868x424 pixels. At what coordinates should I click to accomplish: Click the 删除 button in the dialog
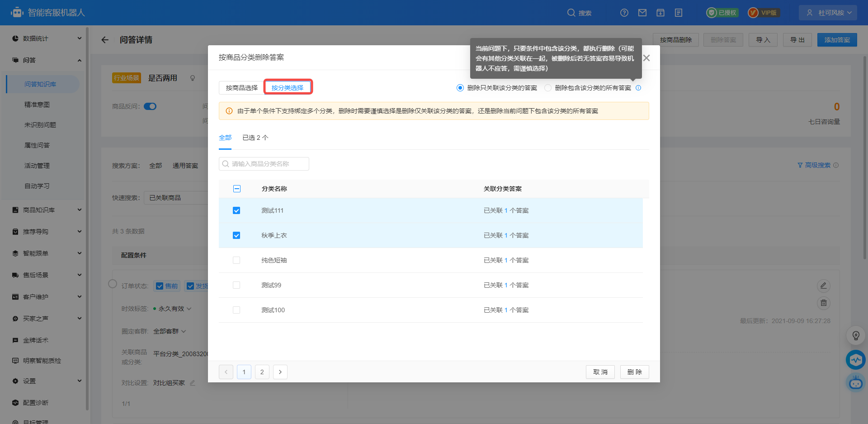pos(635,372)
